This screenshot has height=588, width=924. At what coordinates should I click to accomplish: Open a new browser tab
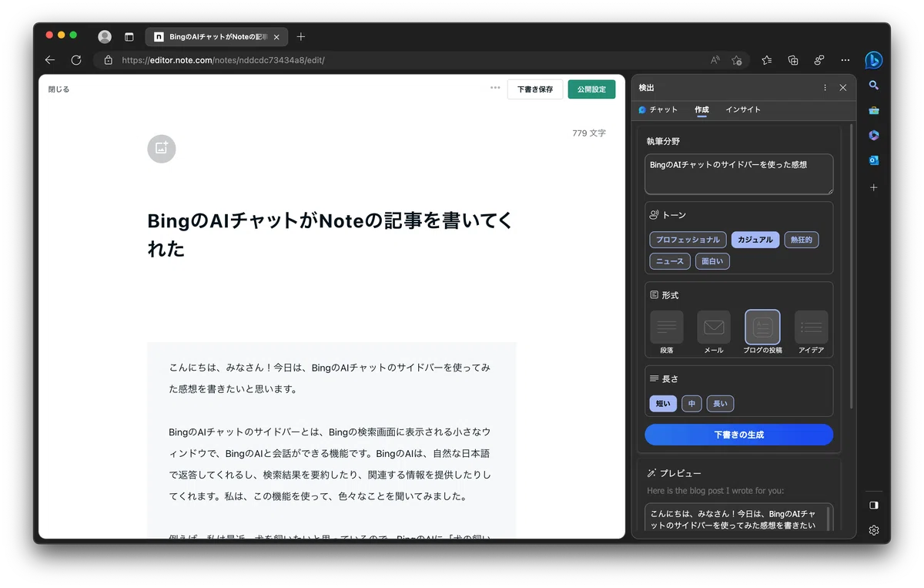click(300, 36)
